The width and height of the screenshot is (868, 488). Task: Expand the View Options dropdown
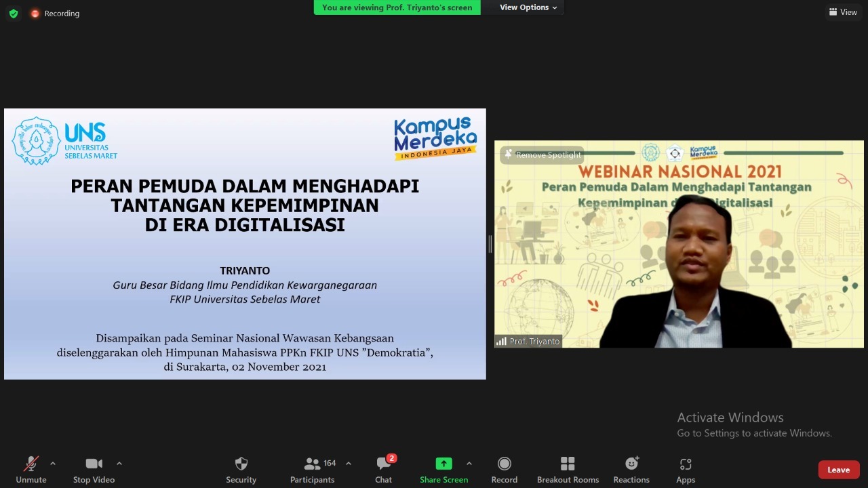click(x=528, y=7)
